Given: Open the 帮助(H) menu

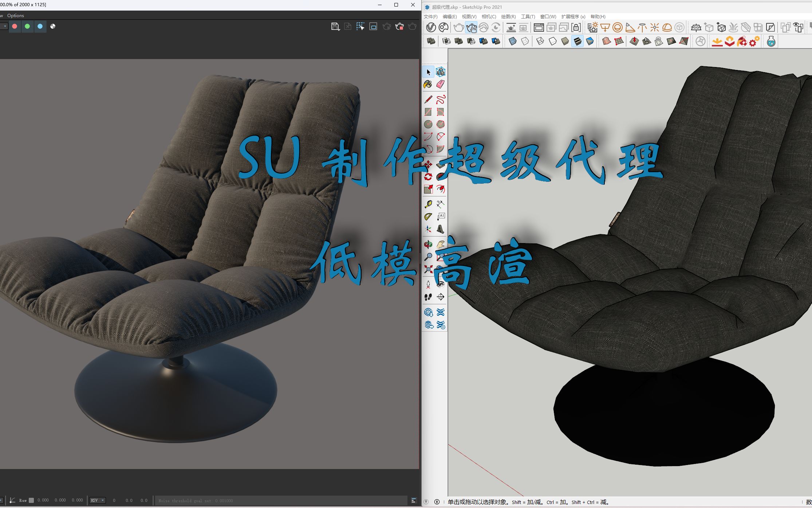Looking at the screenshot, I should [598, 17].
